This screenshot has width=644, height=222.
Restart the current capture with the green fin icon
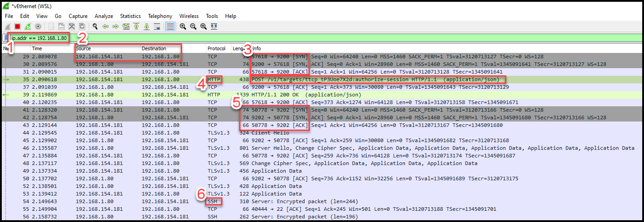(28, 26)
